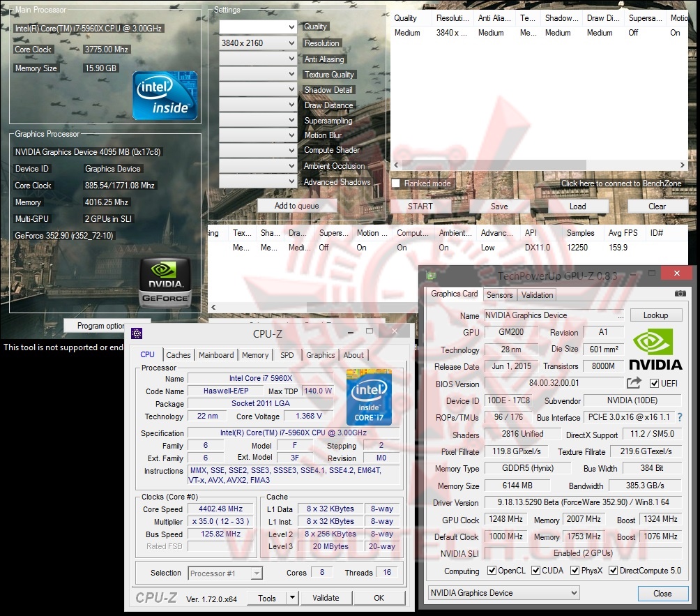This screenshot has width=700, height=616.
Task: Open the Quality dropdown
Action: [258, 27]
